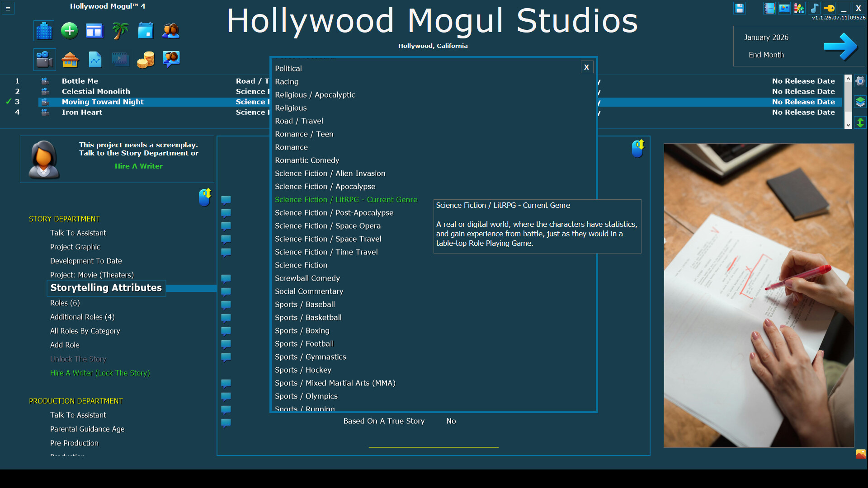Click project list scrollbar down arrow

[x=848, y=125]
